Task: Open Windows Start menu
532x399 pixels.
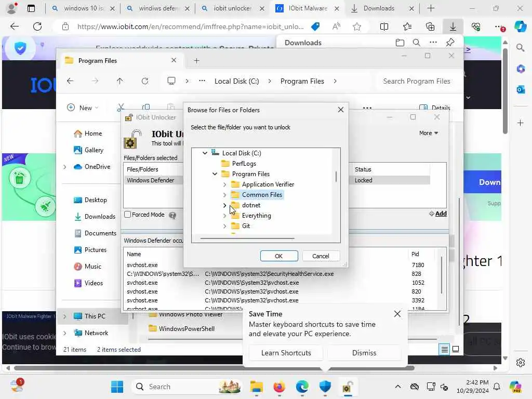Action: point(117,387)
